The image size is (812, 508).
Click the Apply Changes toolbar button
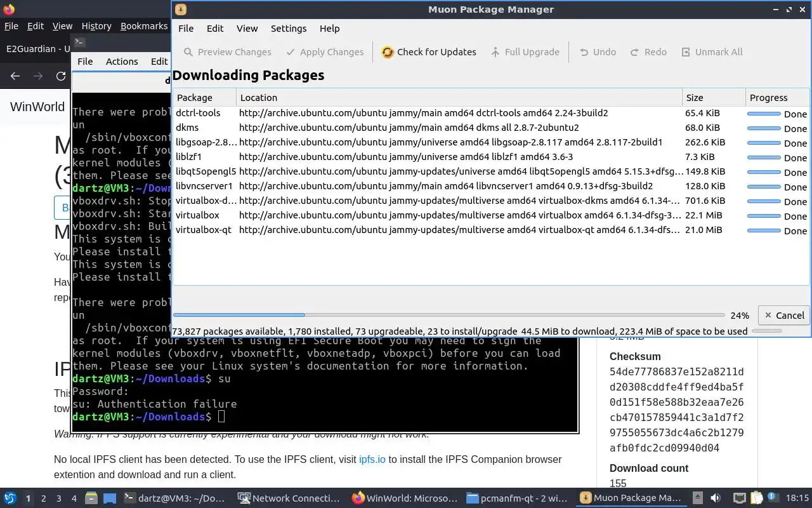pos(325,52)
